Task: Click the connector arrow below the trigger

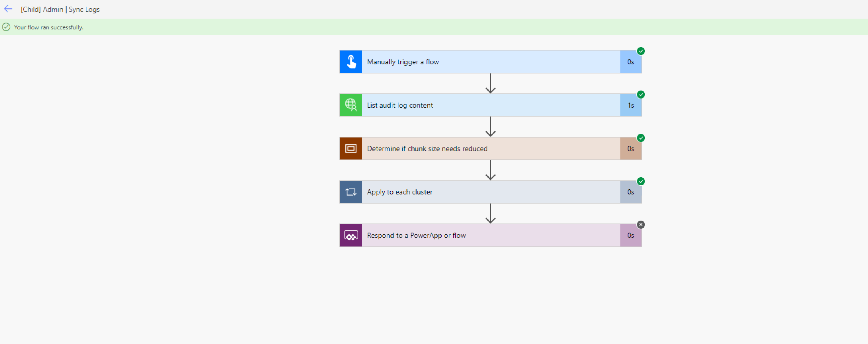Action: pyautogui.click(x=491, y=83)
